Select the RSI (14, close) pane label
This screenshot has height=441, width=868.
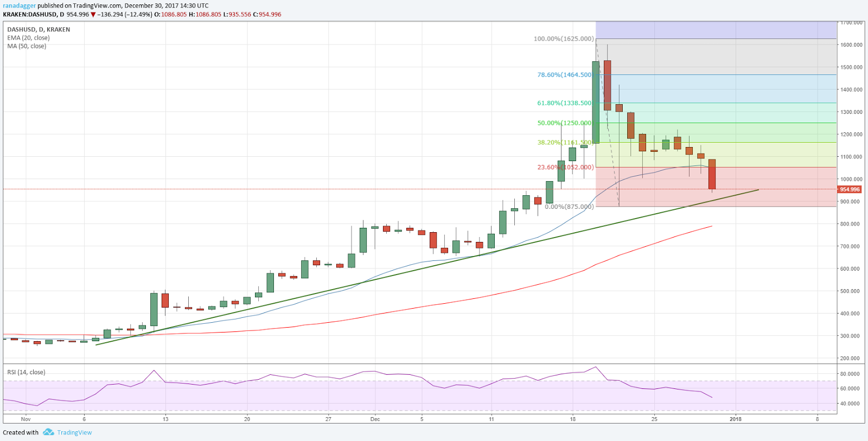pos(26,372)
